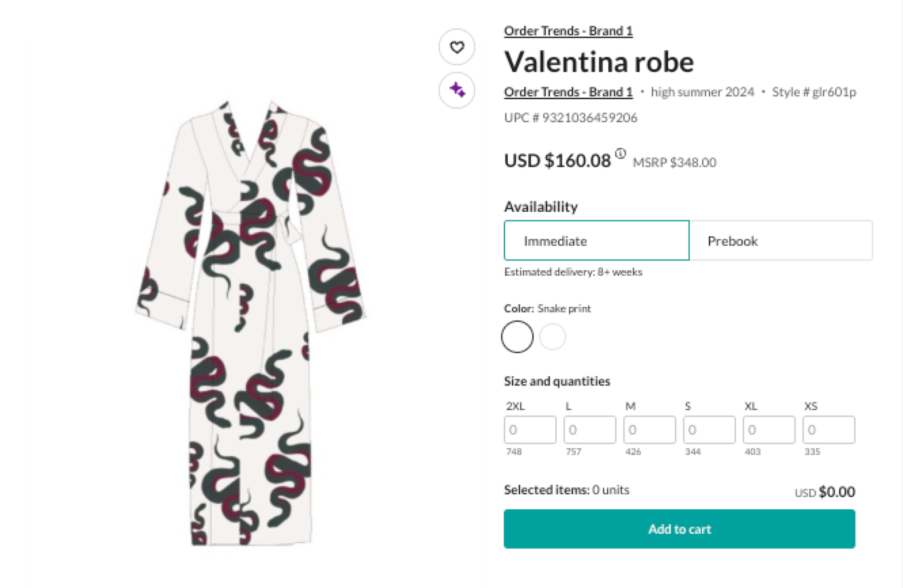Choose the white color swatch
The image size is (903, 588).
click(x=553, y=337)
